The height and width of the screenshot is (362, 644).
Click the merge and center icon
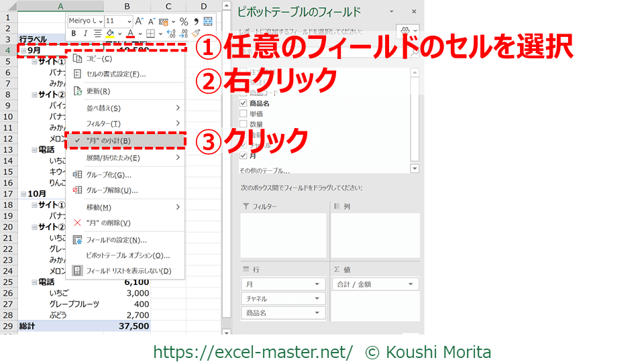point(208,21)
